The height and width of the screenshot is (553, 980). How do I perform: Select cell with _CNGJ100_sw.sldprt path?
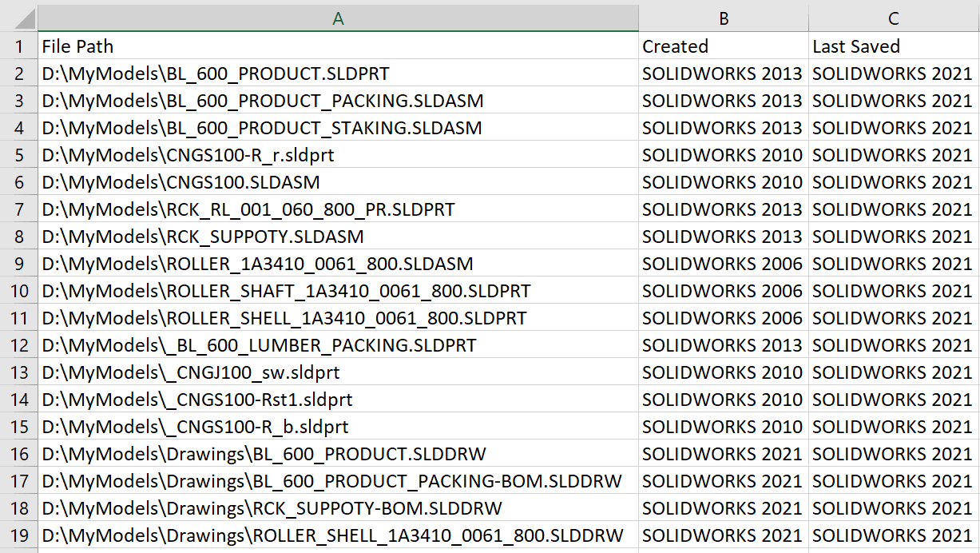338,372
